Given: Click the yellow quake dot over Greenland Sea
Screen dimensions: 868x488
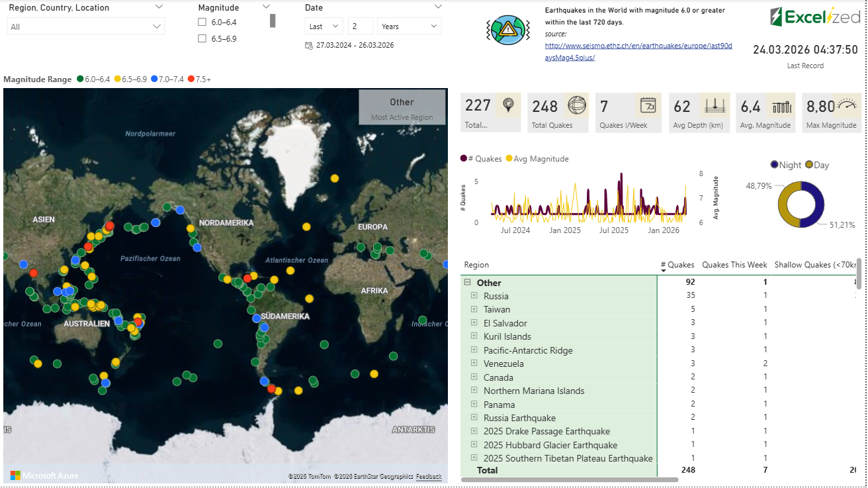Looking at the screenshot, I should pos(335,178).
